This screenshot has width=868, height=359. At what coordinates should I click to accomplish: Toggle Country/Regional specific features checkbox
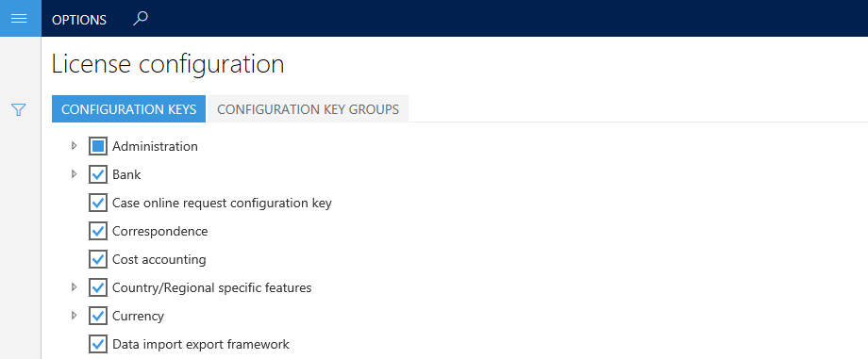coord(98,287)
